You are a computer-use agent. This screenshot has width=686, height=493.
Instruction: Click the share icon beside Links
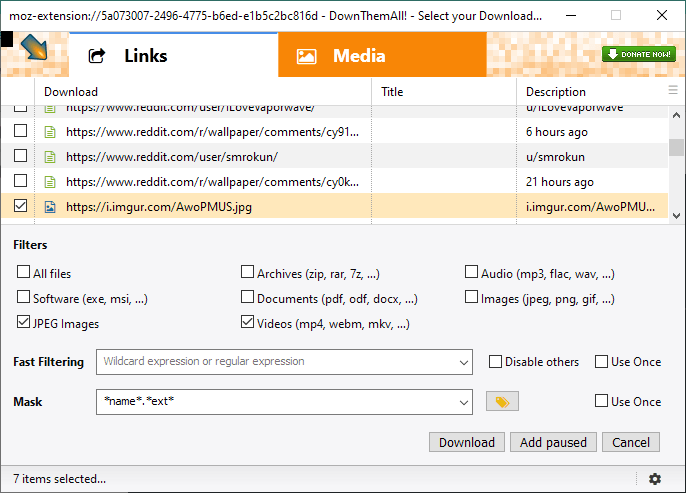(97, 56)
